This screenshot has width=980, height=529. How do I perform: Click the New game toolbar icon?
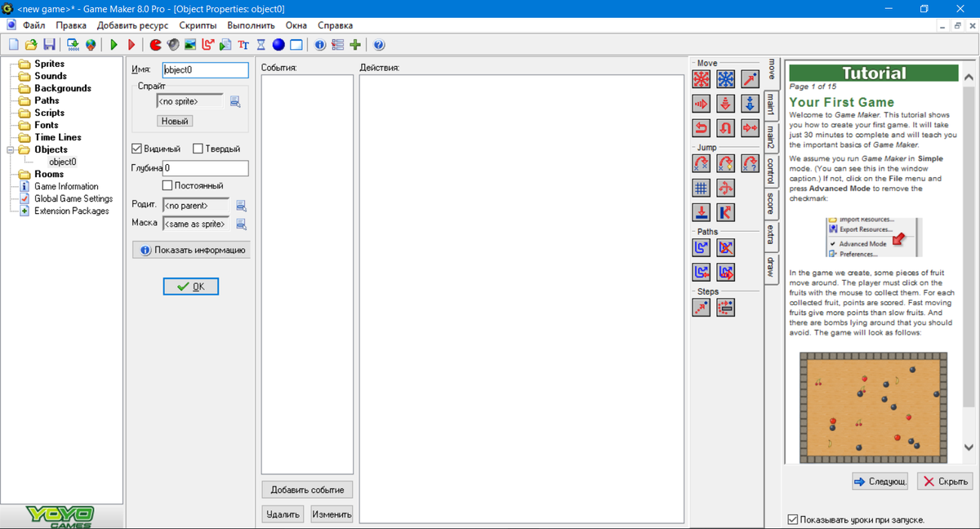pos(13,44)
